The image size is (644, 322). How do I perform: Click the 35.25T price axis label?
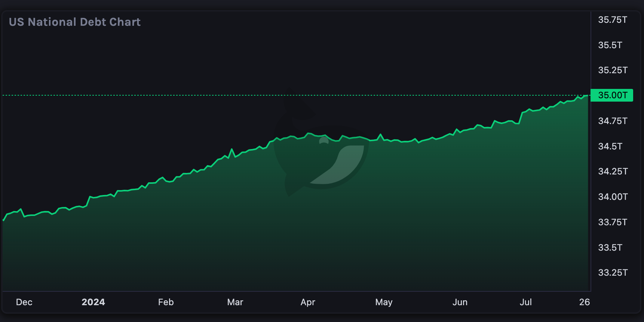(613, 70)
